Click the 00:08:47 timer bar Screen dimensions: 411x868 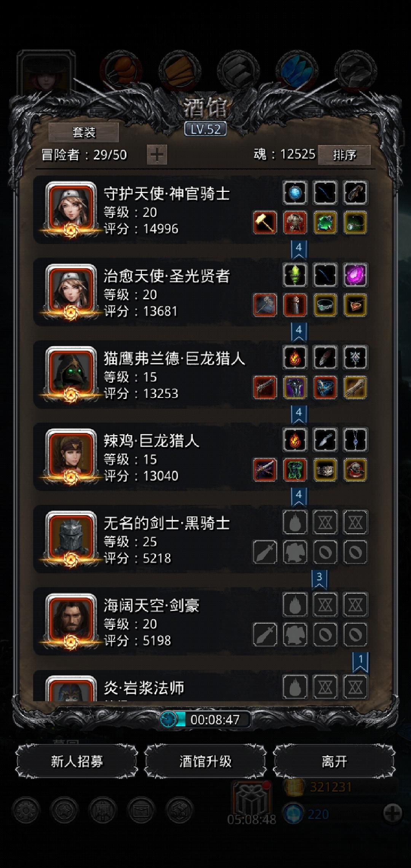[x=205, y=720]
